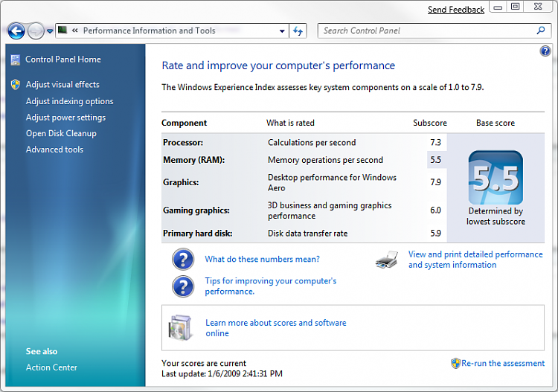Click the Last update timestamp text

(222, 374)
